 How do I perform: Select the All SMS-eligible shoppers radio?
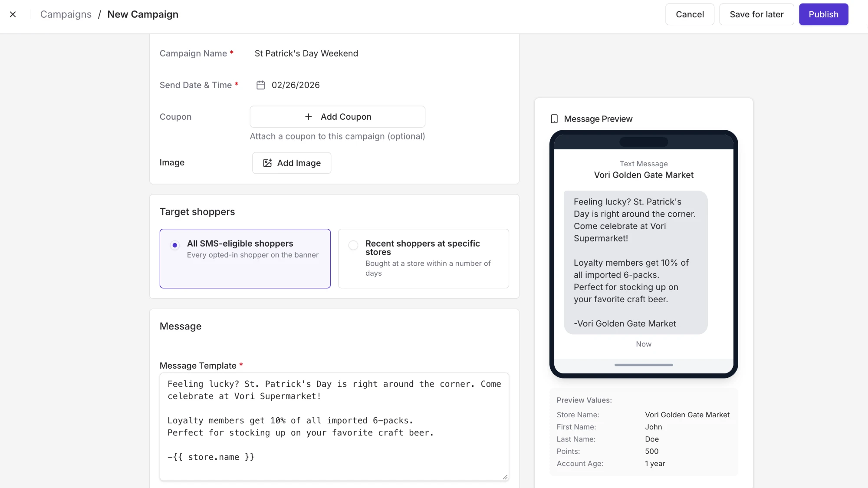[x=175, y=245]
